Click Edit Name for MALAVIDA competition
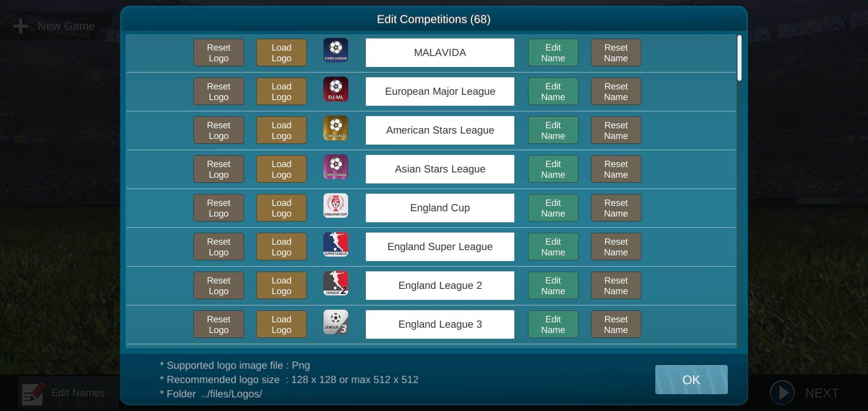868x411 pixels. (x=553, y=53)
